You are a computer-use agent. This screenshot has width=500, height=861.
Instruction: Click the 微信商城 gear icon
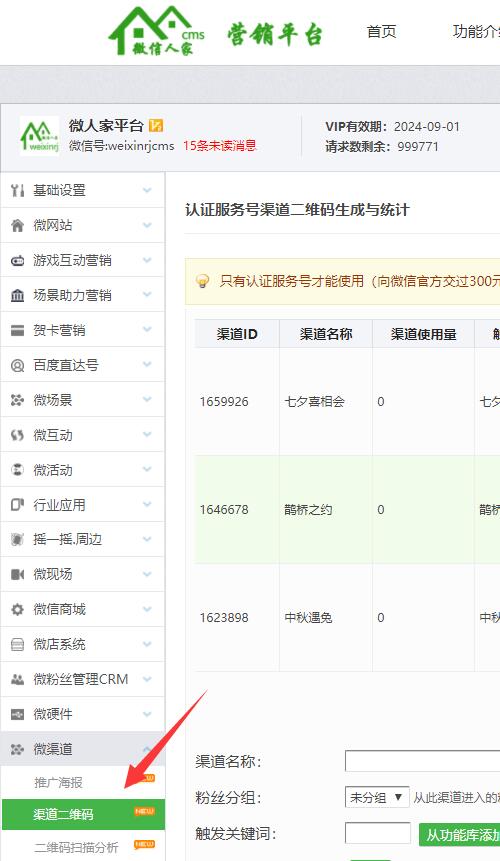(x=18, y=610)
